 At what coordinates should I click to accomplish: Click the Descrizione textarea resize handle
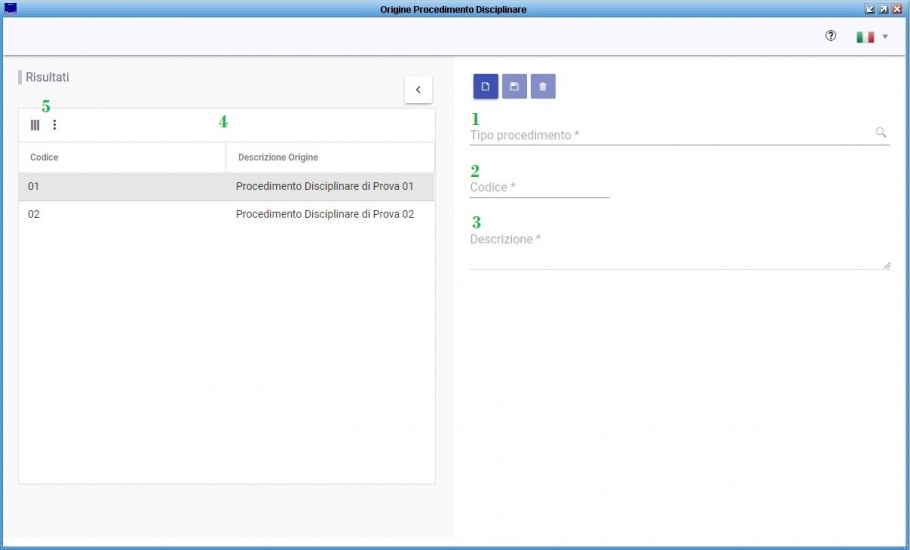[887, 265]
